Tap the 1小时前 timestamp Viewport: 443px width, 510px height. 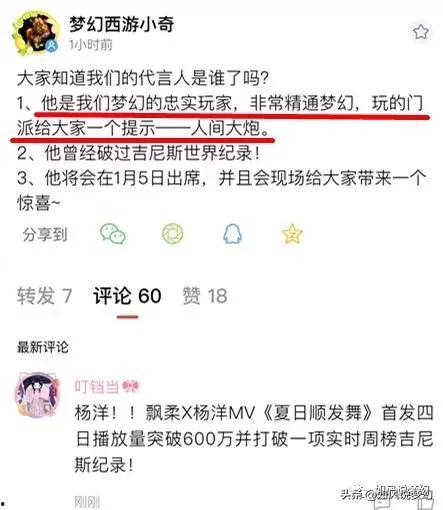pyautogui.click(x=91, y=45)
